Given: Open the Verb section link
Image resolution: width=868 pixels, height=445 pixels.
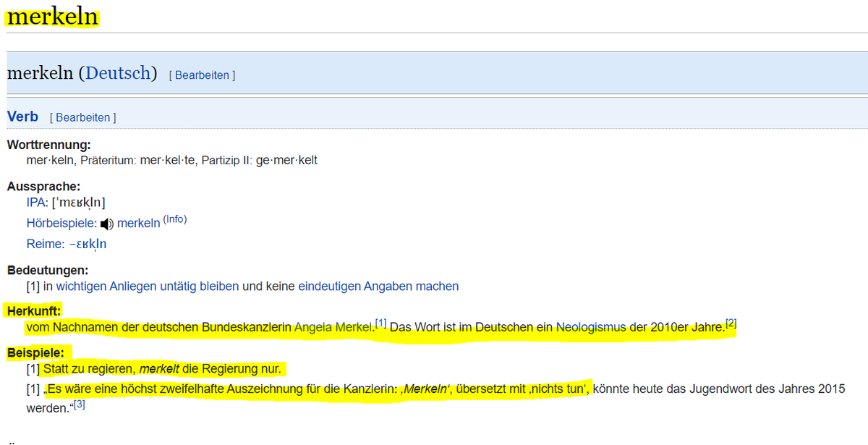Looking at the screenshot, I should tap(22, 116).
